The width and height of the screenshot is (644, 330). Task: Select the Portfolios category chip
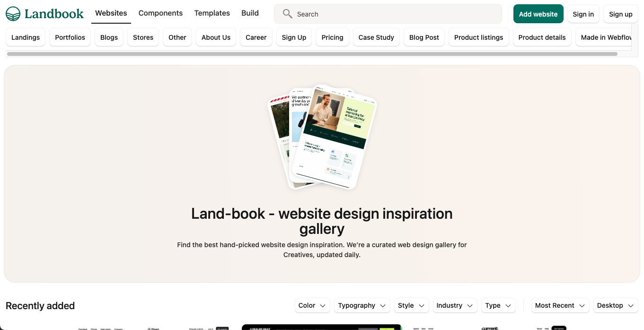pos(70,37)
